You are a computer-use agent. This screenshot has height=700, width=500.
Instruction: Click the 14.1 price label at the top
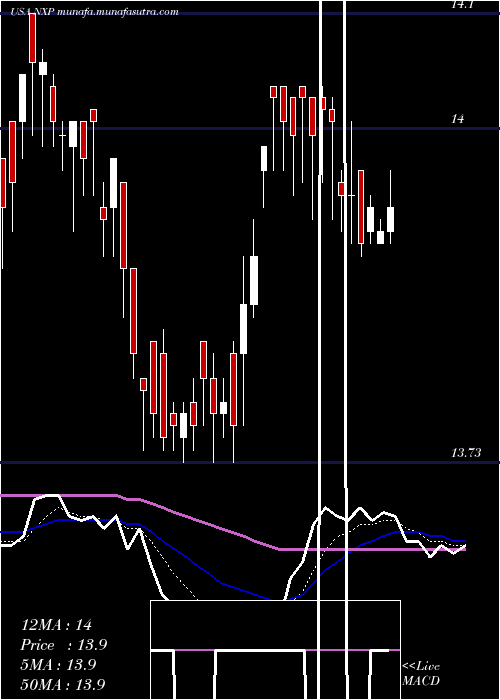coord(464,5)
